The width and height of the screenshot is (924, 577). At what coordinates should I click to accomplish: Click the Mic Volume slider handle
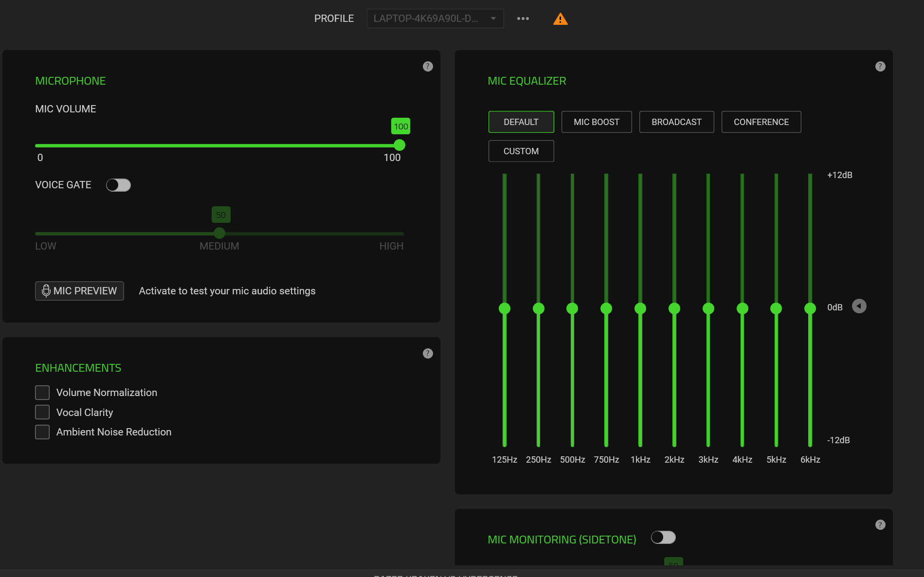[x=399, y=145]
